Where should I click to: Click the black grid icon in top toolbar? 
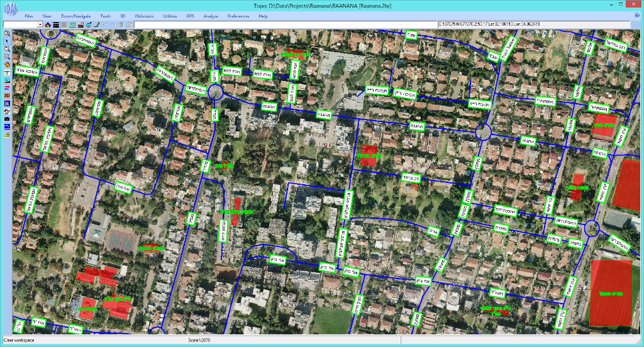point(56,25)
